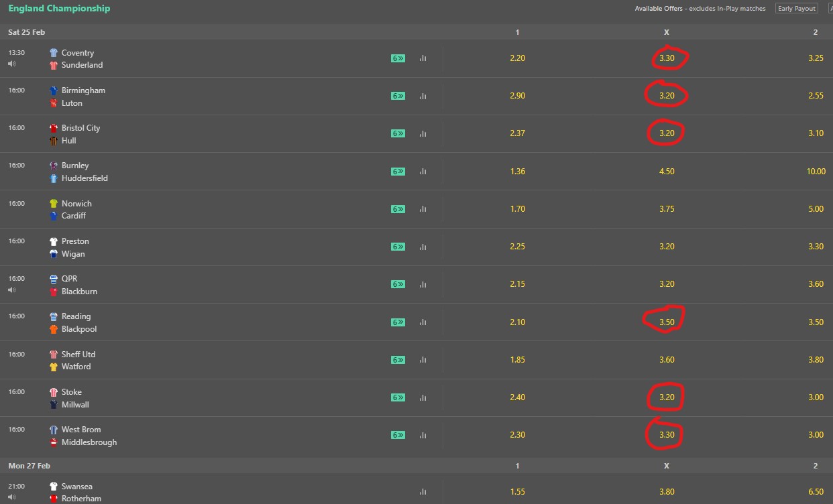Open stats chart icon for Stoke v Millwall

423,397
